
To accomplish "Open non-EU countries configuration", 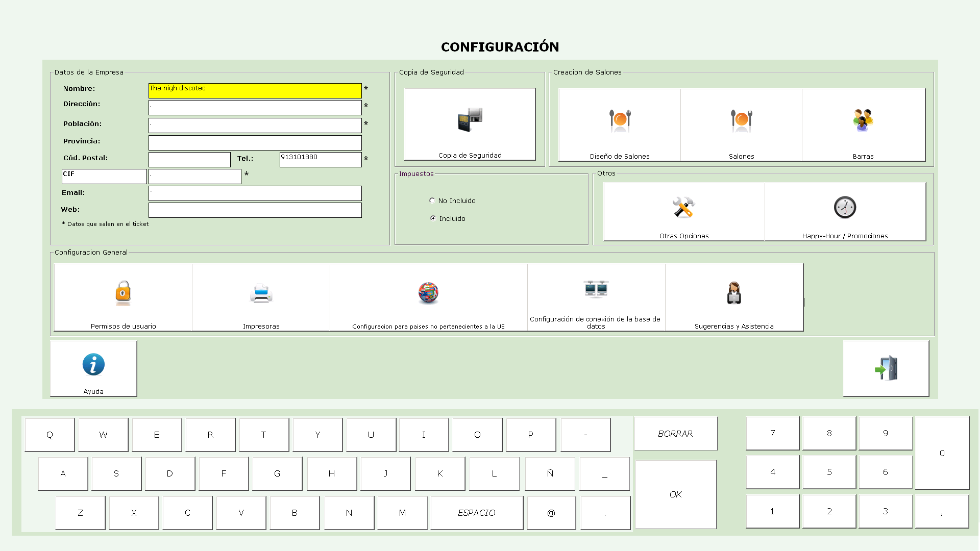I will [x=428, y=293].
